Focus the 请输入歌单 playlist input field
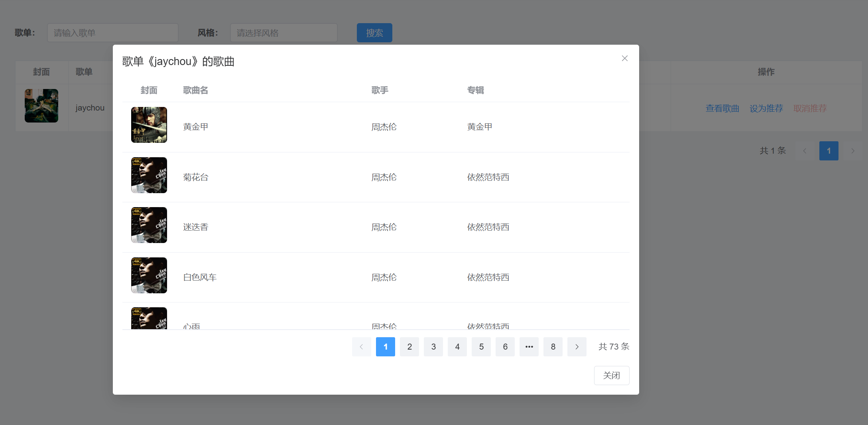The width and height of the screenshot is (868, 425). pos(112,33)
